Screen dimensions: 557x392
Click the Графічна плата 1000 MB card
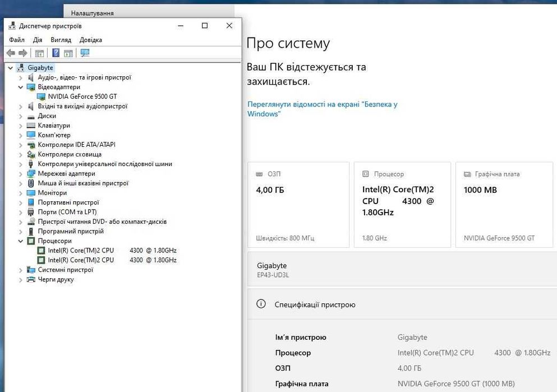(504, 205)
